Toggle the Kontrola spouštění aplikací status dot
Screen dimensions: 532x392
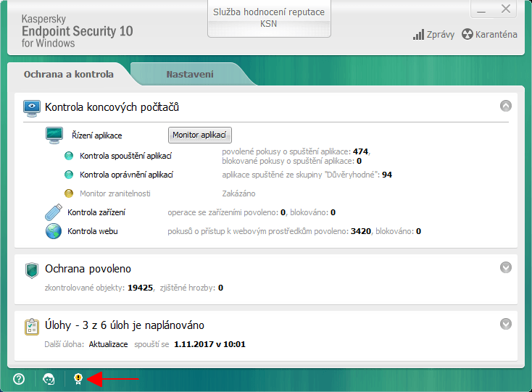[x=69, y=156]
